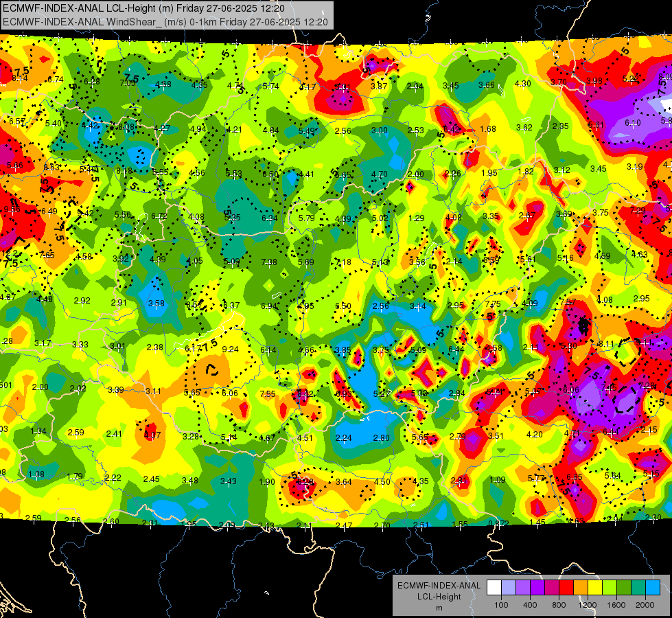Click the LCL-Height (m) title line
Screen dimensions: 672x618
tap(143, 8)
